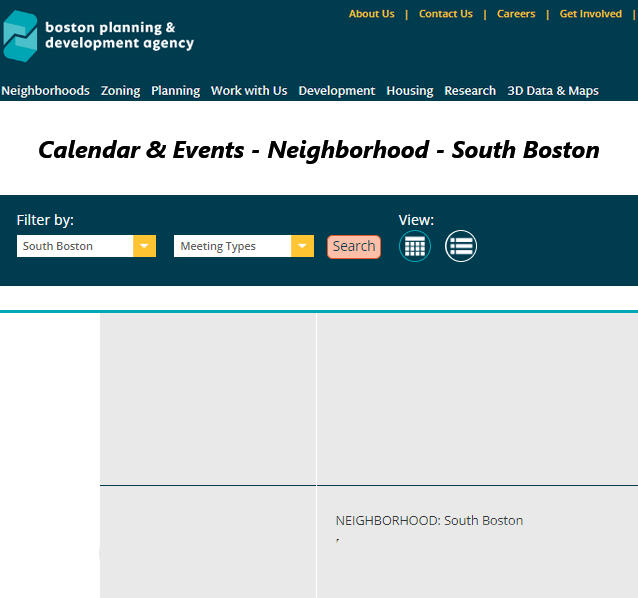Click the agency name text in header
The image size is (638, 598).
tap(119, 35)
